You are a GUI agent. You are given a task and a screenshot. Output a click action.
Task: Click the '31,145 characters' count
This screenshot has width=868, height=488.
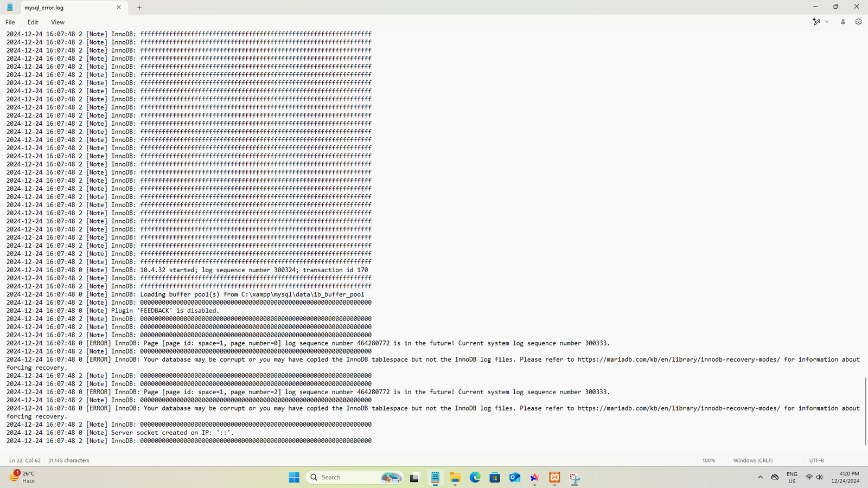(69, 460)
